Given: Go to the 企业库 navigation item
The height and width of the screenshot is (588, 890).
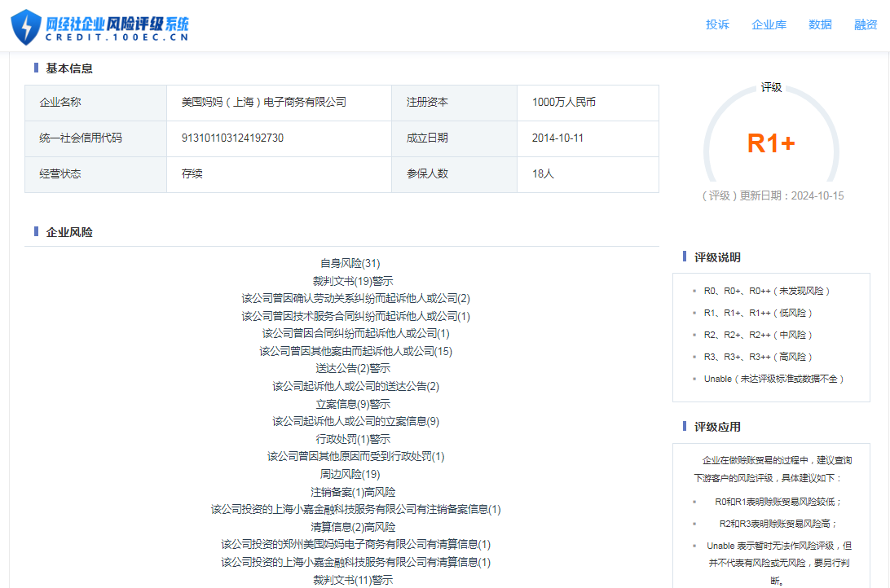Looking at the screenshot, I should (x=769, y=24).
